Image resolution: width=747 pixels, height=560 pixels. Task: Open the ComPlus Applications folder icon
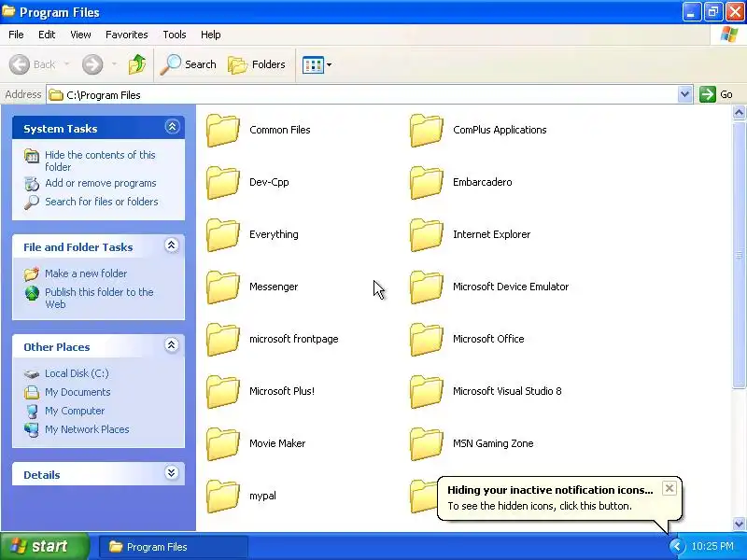point(427,130)
